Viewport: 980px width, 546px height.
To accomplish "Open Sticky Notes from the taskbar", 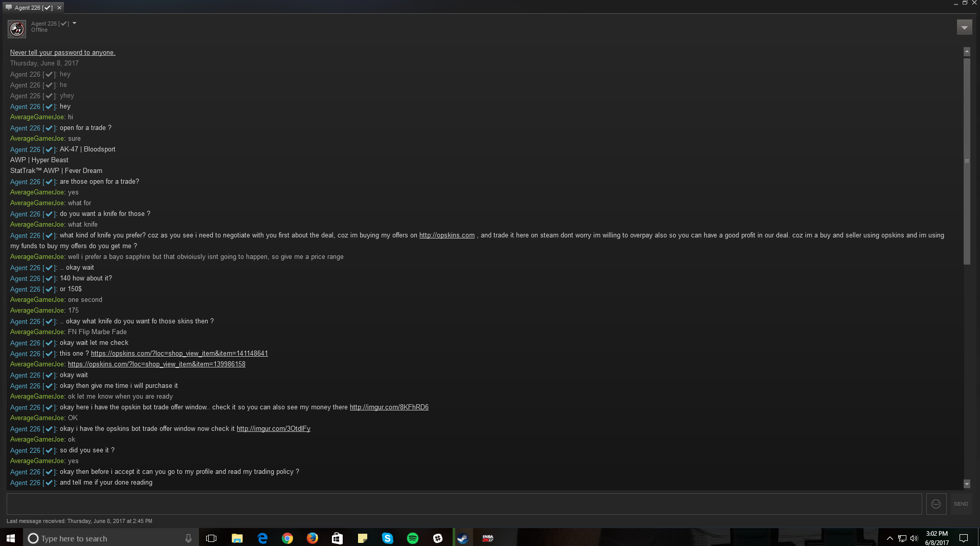I will (362, 538).
